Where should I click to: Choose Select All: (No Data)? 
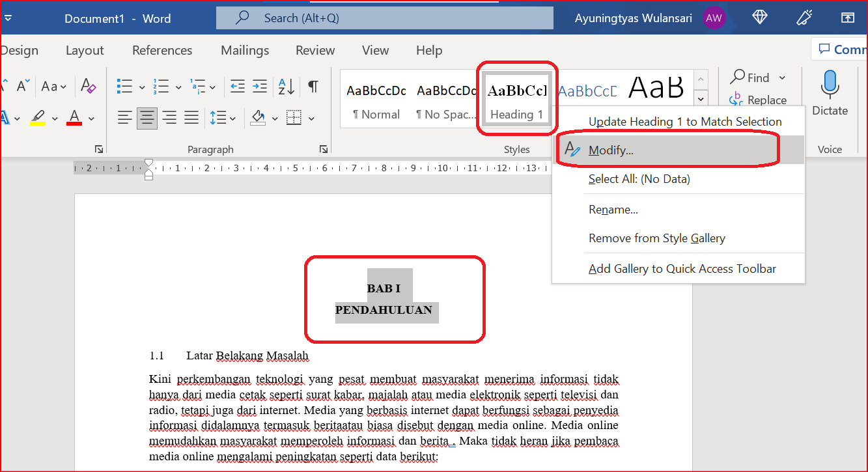[678, 178]
